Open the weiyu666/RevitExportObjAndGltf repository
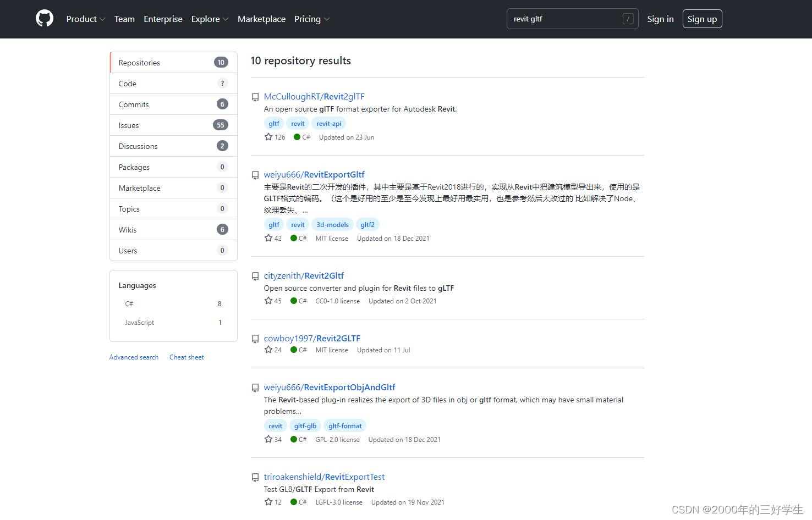 click(330, 388)
